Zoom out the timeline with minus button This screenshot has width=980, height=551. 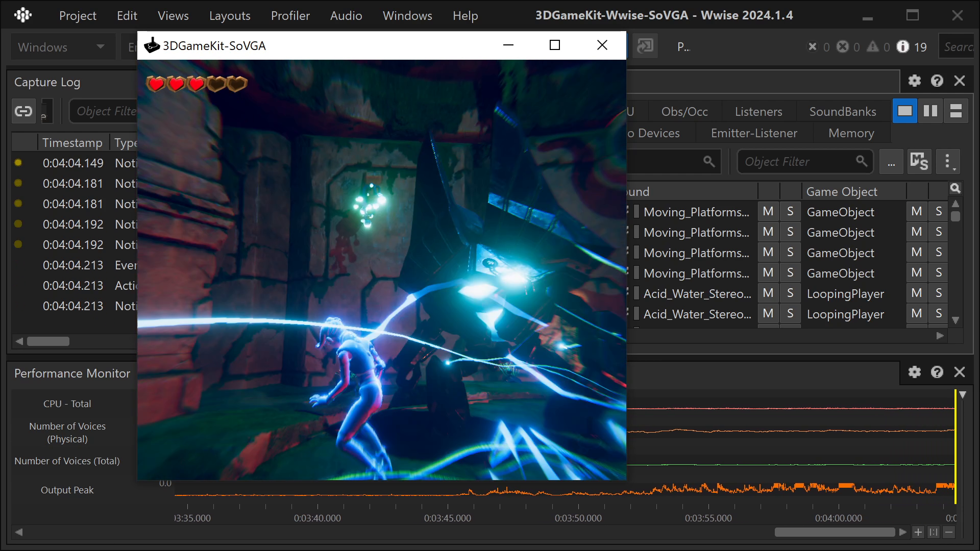tap(949, 532)
